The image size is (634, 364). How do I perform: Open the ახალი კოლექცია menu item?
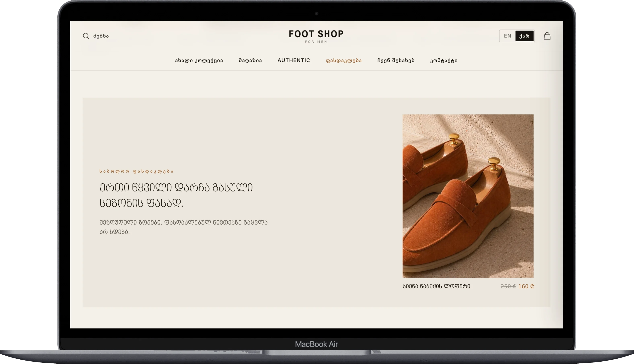pyautogui.click(x=199, y=60)
